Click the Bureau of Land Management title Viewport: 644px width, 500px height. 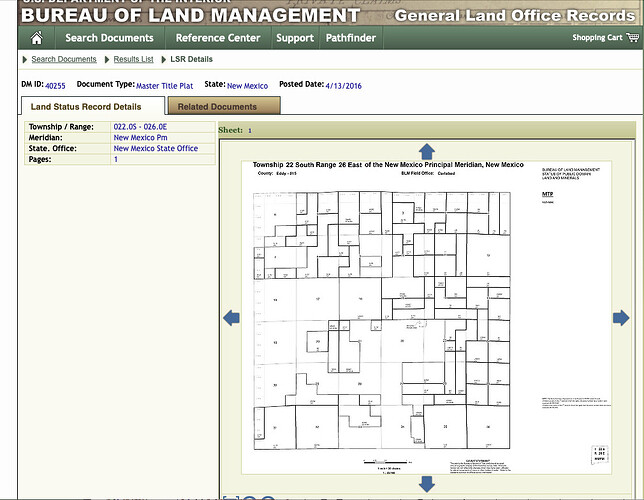click(x=191, y=16)
